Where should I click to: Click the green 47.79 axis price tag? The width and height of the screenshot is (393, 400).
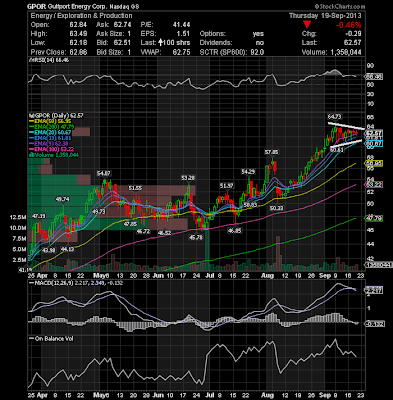point(374,219)
